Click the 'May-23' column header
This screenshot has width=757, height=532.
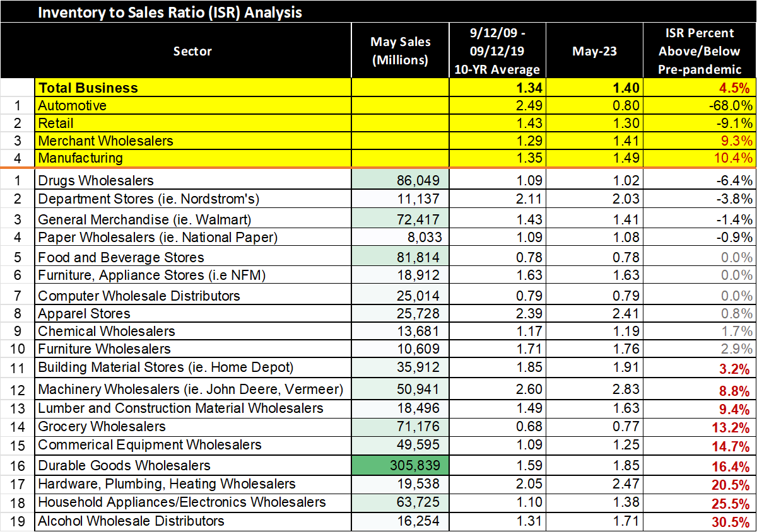(594, 51)
